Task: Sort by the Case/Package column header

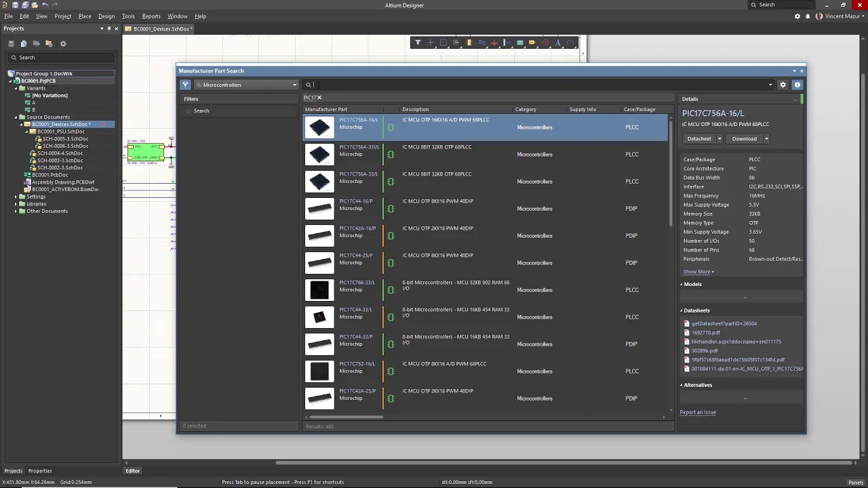Action: tap(639, 109)
